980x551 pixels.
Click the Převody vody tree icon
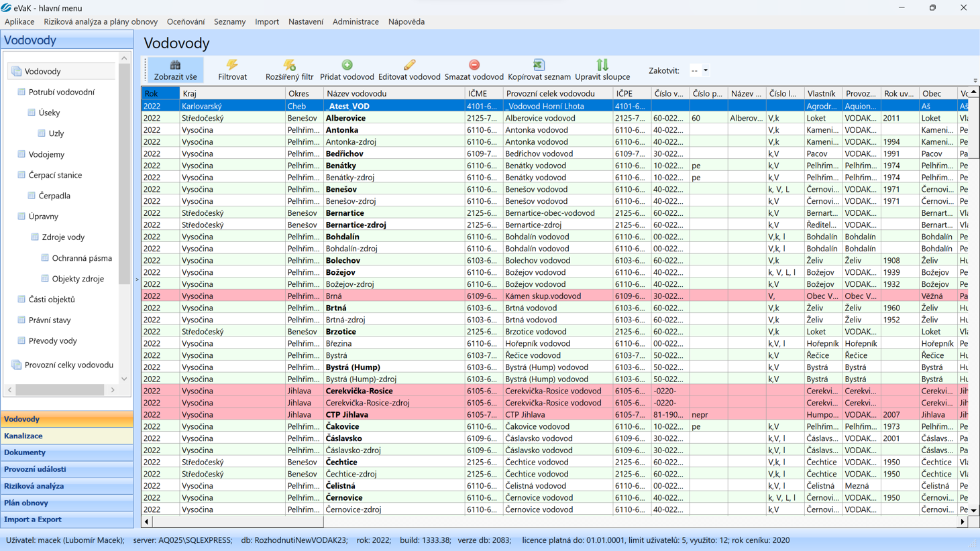coord(21,341)
